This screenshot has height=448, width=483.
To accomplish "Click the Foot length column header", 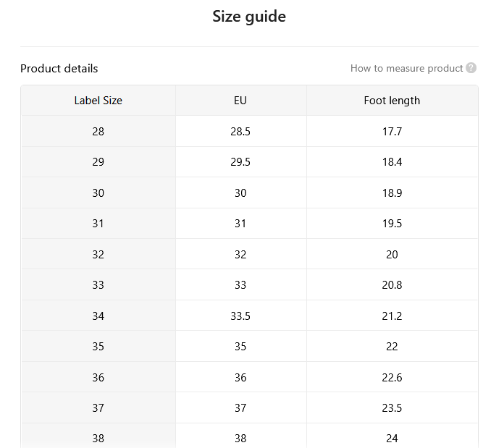I will 392,101.
